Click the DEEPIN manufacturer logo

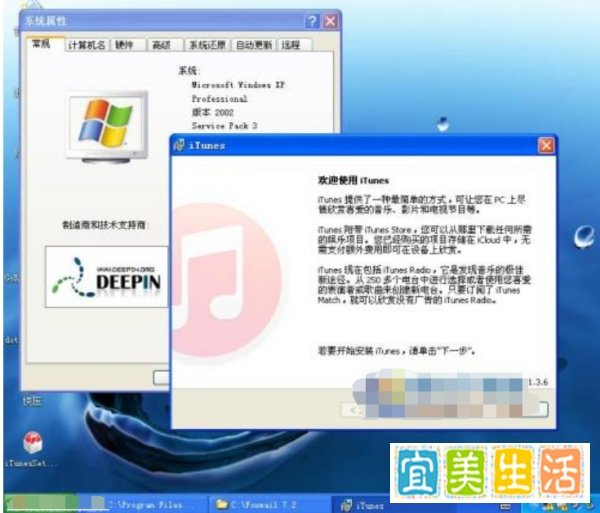pos(106,277)
